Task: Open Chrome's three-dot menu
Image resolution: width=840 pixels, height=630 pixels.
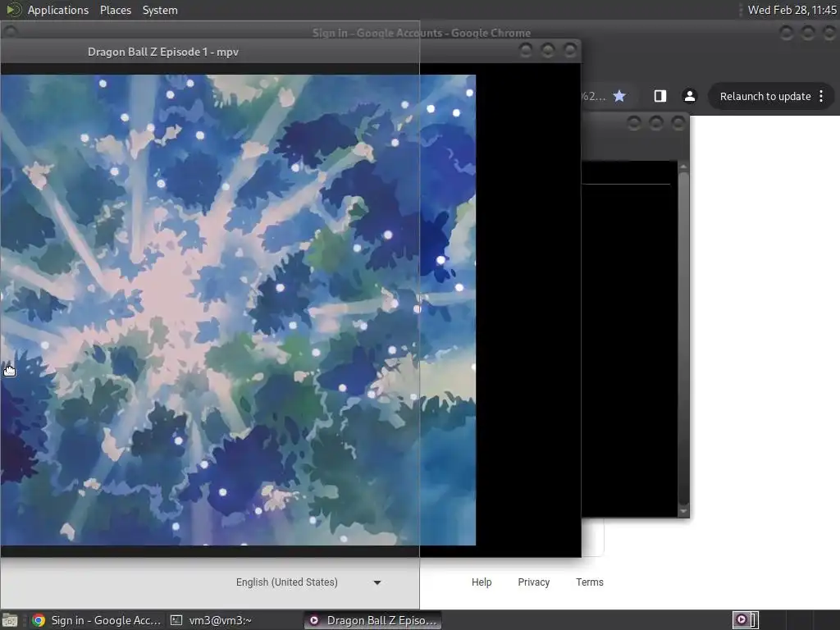Action: coord(821,97)
